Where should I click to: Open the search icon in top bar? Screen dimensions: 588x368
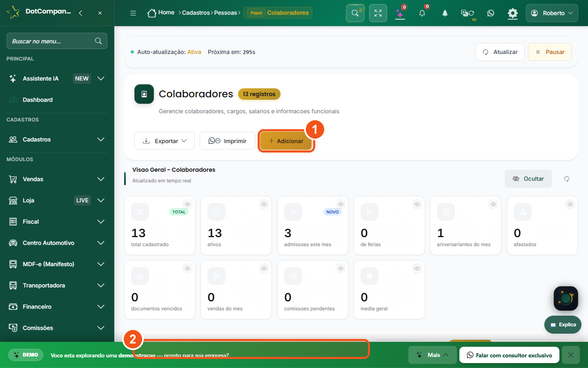point(355,13)
